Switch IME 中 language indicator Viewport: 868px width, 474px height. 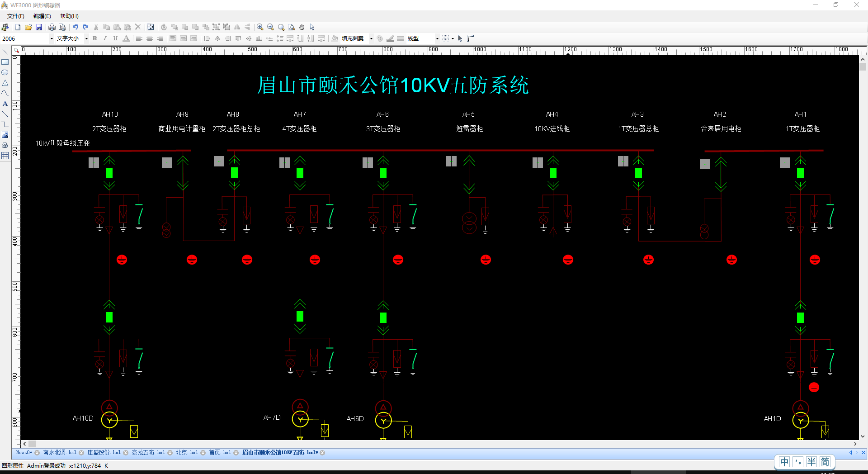pyautogui.click(x=784, y=462)
